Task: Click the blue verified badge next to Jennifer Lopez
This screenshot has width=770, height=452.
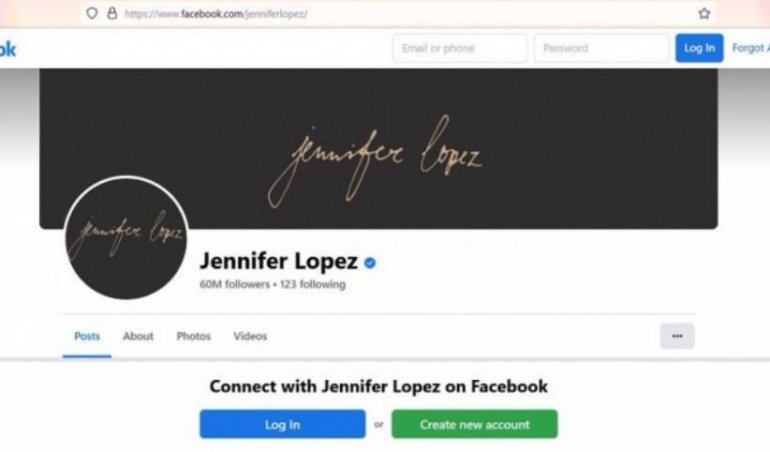Action: [370, 263]
